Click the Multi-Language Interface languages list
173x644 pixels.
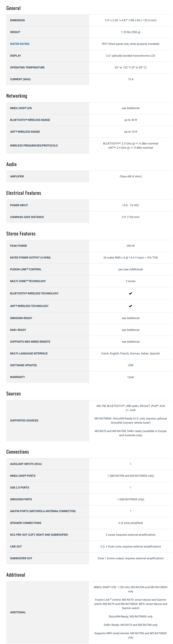click(x=130, y=354)
